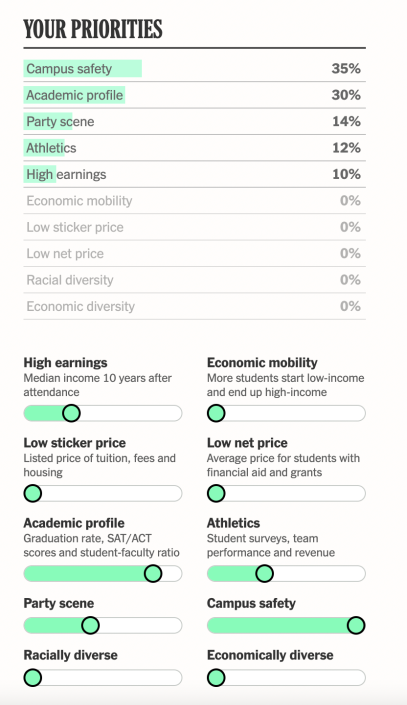Screen dimensions: 407x705
Task: Select the Academic profile priority row
Action: (x=194, y=95)
